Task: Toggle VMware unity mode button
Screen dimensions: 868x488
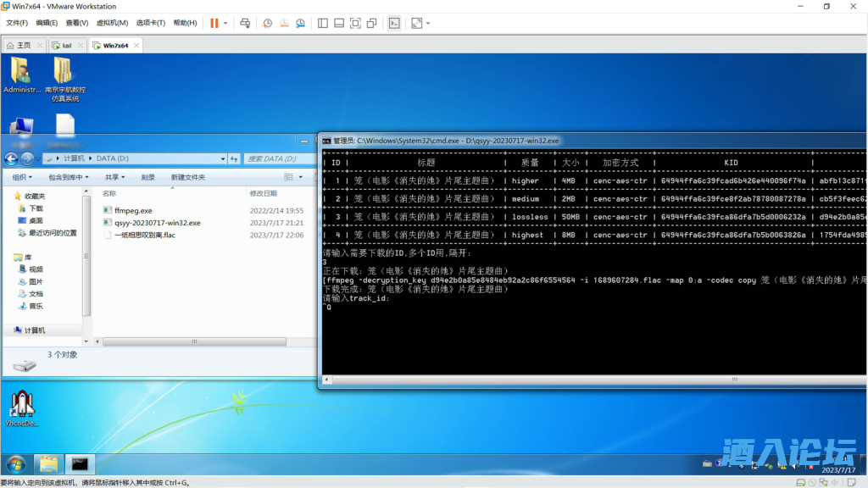Action: click(x=371, y=23)
